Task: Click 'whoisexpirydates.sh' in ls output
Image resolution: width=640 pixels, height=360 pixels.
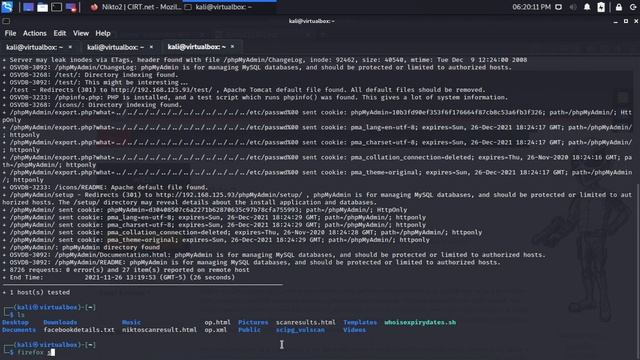Action: (x=420, y=322)
